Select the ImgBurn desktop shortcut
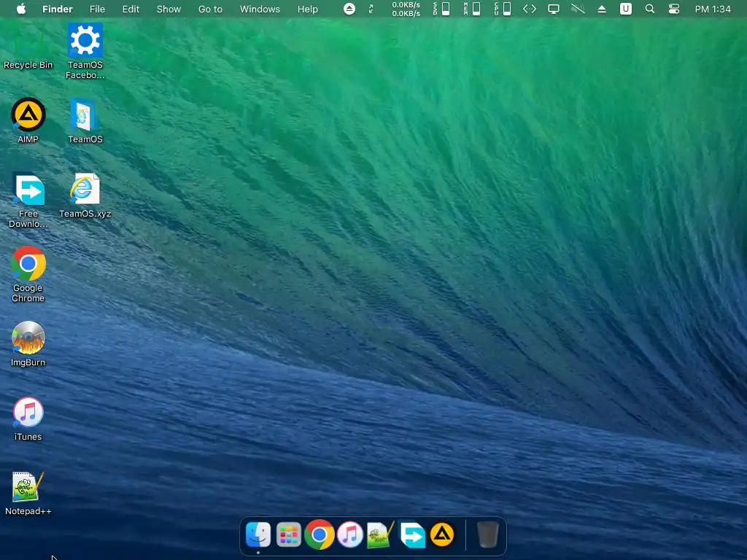This screenshot has width=747, height=560. coord(28,344)
